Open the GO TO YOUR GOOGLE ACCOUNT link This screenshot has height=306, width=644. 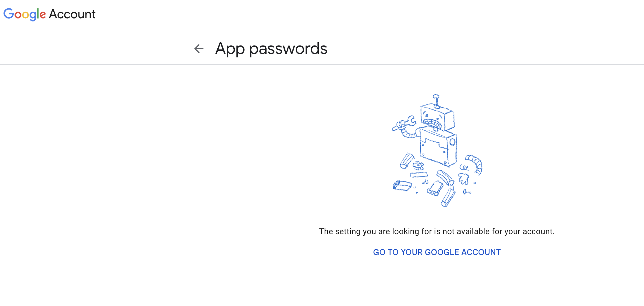(437, 252)
